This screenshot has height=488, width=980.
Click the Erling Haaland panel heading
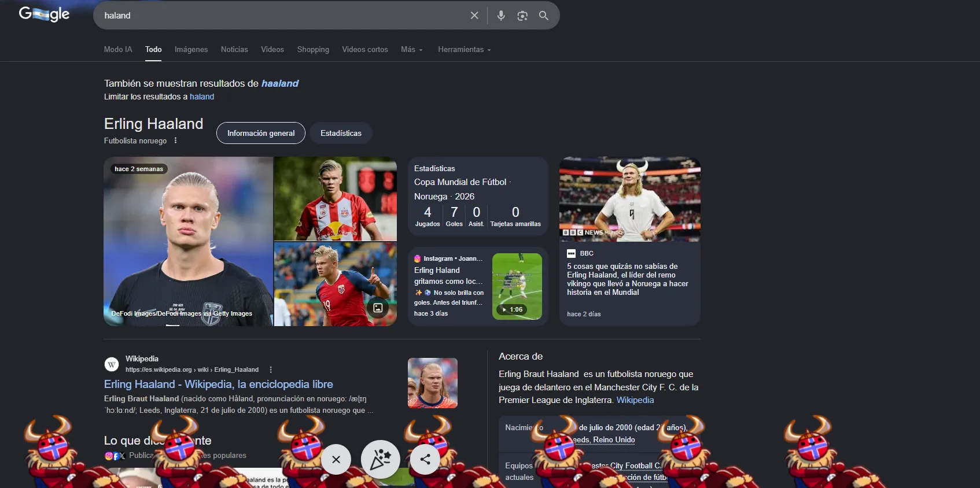pos(153,124)
